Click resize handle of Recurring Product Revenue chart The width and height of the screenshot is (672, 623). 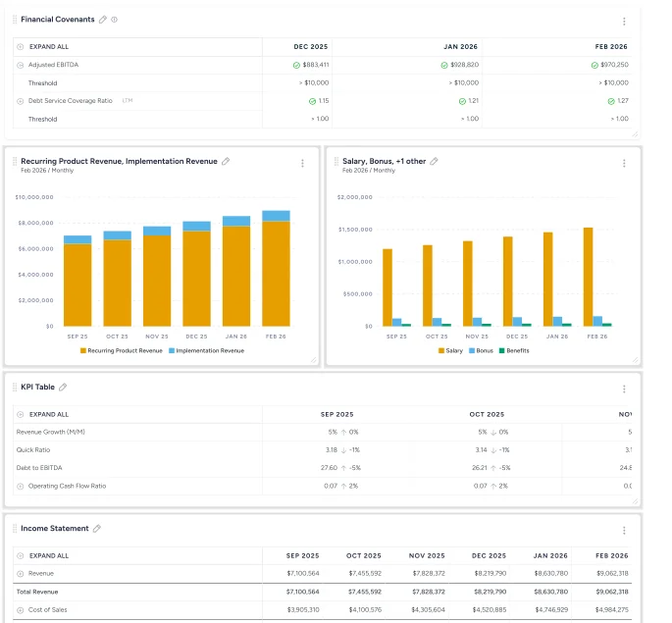pyautogui.click(x=314, y=360)
